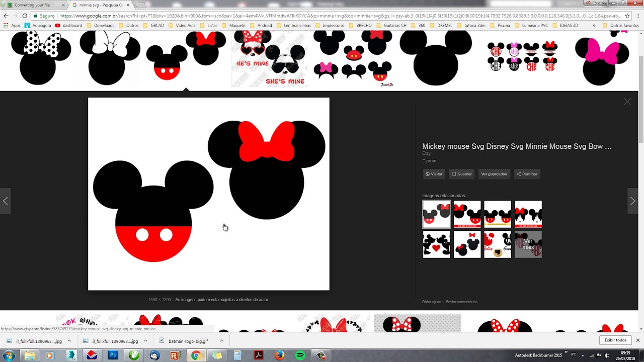Open the large Mickey and Minnie preview image
Image resolution: width=644 pixels, height=362 pixels.
209,194
